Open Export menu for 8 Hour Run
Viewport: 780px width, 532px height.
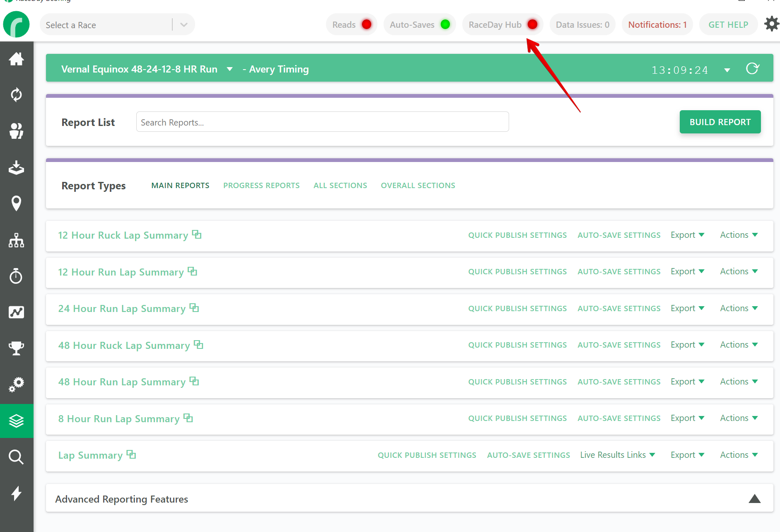tap(688, 418)
